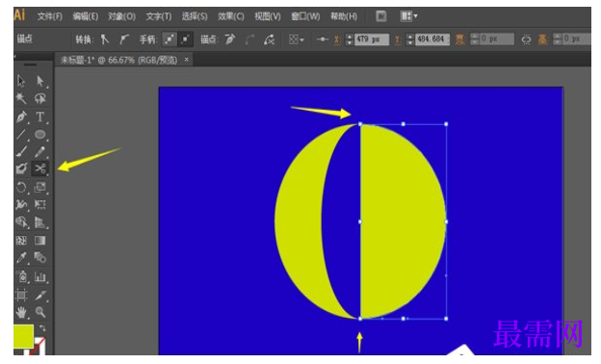Viewport: 601px width, 364px height.
Task: Select the Direct Selection tool
Action: click(40, 81)
